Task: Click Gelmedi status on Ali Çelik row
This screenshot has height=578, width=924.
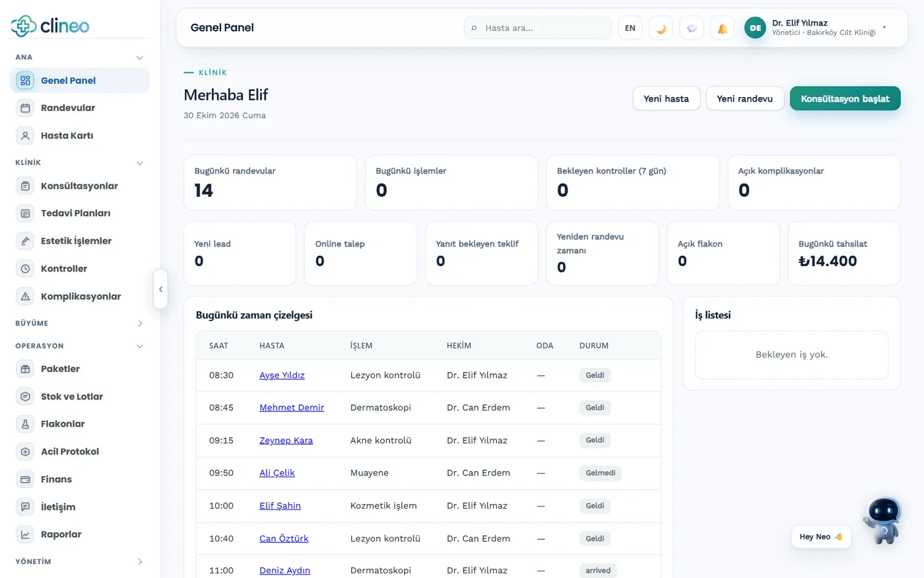Action: click(601, 473)
